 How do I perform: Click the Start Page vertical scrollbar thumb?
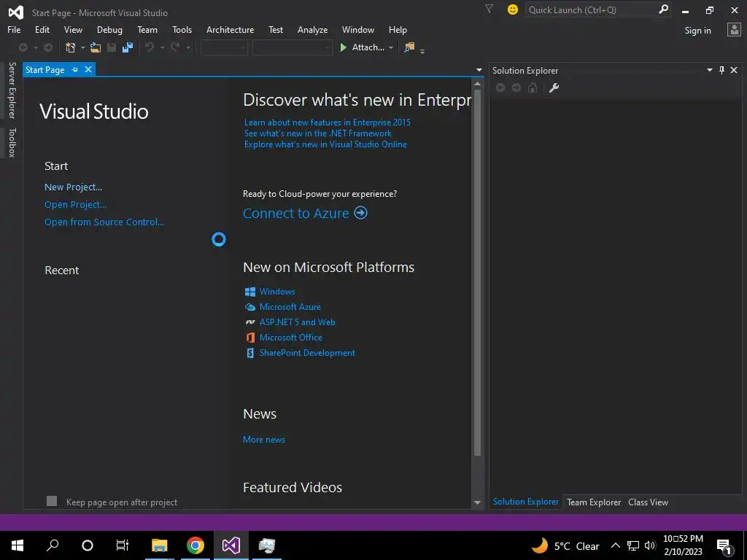pos(477,273)
